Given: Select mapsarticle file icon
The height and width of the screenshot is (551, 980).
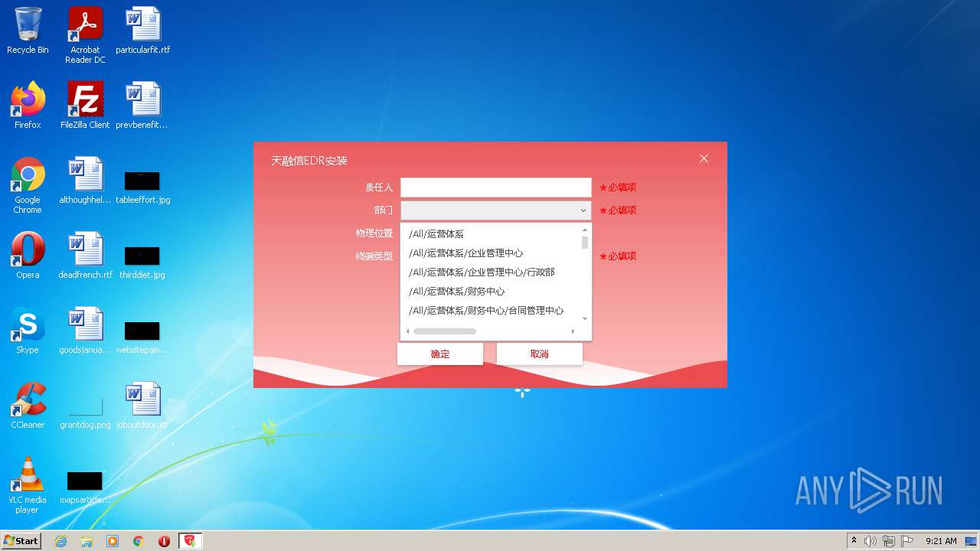Looking at the screenshot, I should tap(85, 487).
